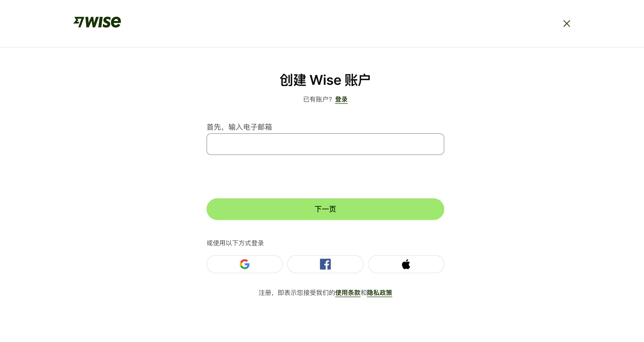Viewport: 644px width, 342px height.
Task: Click the email address input field
Action: [325, 144]
